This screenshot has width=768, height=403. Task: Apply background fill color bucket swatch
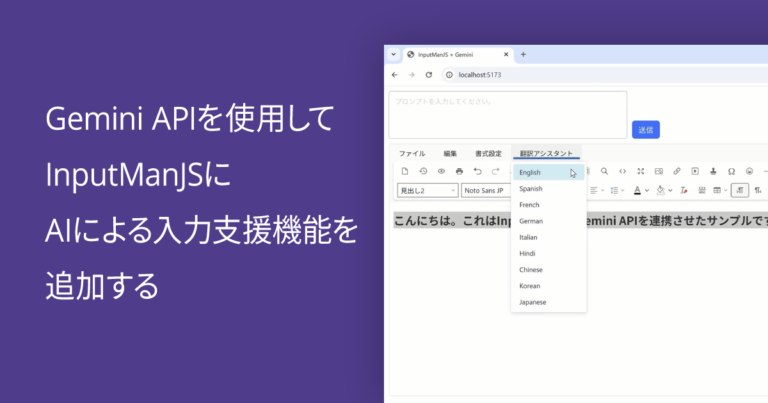tap(660, 190)
